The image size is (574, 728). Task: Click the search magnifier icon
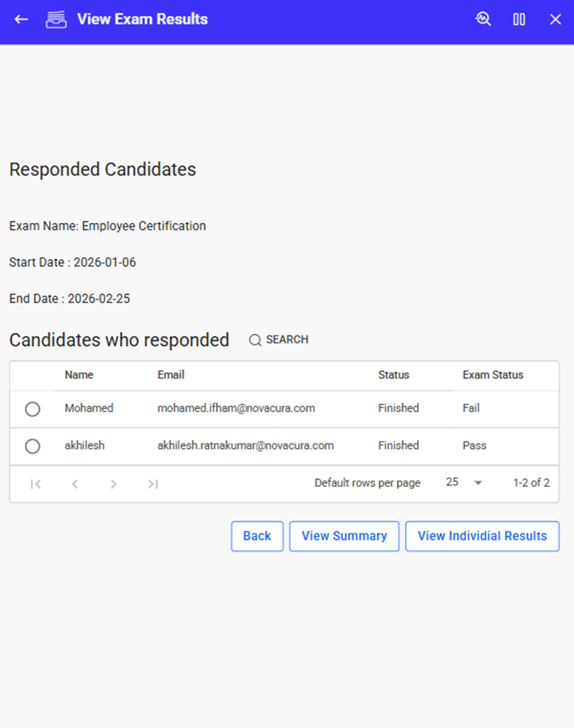pos(255,340)
